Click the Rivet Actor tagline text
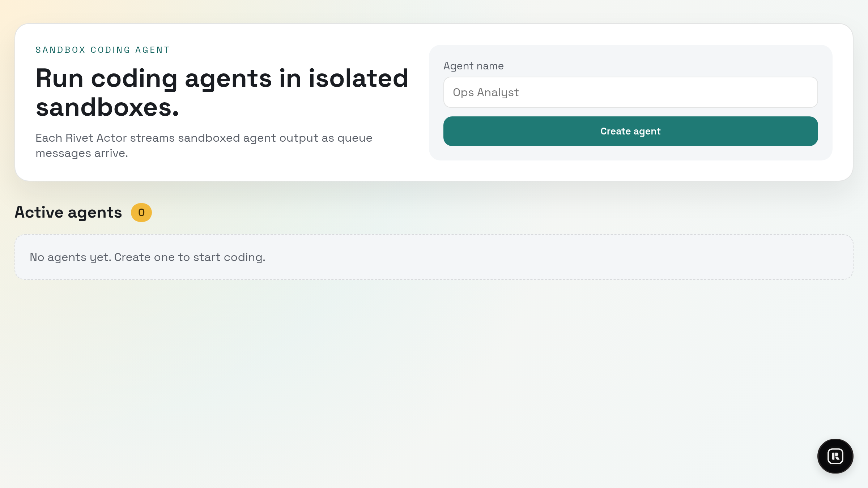The width and height of the screenshot is (868, 488). [204, 145]
